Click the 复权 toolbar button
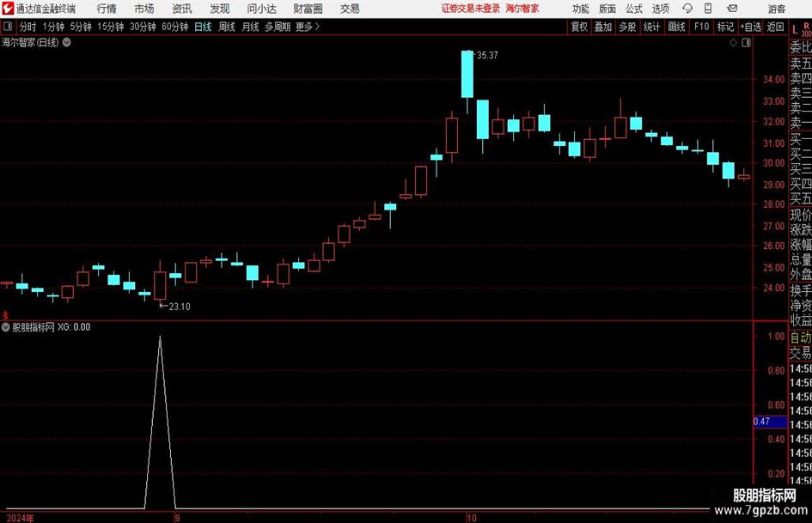The image size is (812, 523). [579, 27]
